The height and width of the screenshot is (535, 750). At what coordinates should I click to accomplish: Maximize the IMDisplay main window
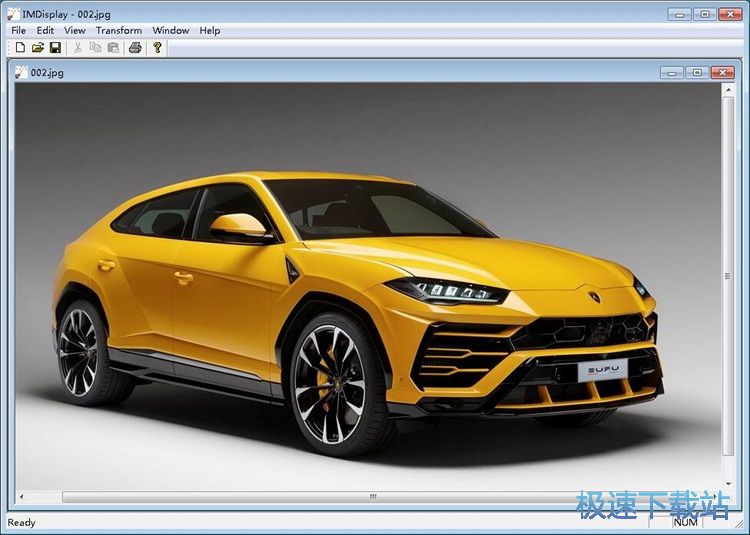705,14
